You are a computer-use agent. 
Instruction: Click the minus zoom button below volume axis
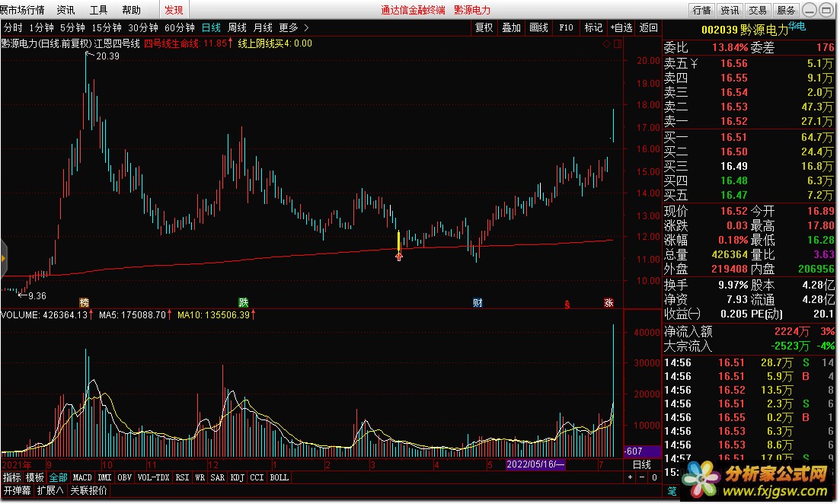tap(642, 477)
